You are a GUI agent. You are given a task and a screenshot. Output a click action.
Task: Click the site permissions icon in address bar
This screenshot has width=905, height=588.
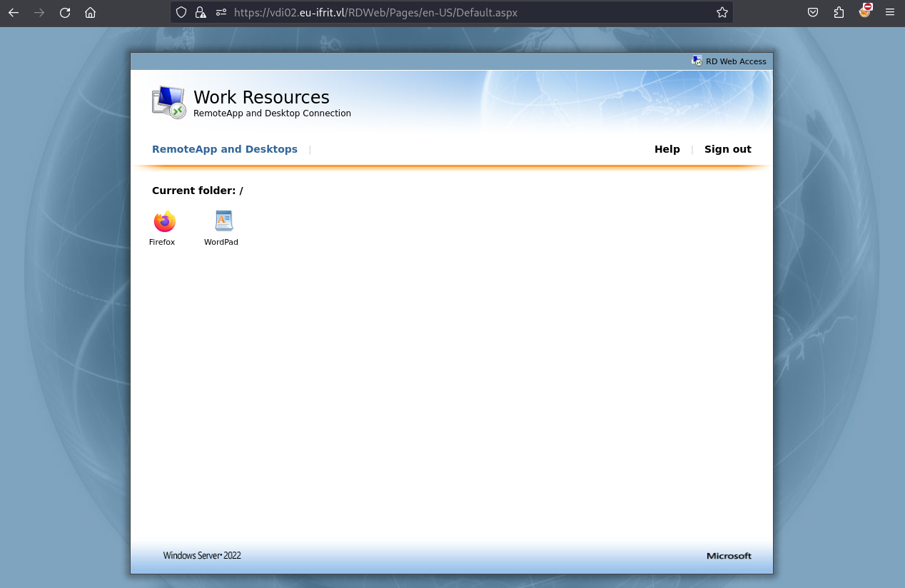coord(221,12)
